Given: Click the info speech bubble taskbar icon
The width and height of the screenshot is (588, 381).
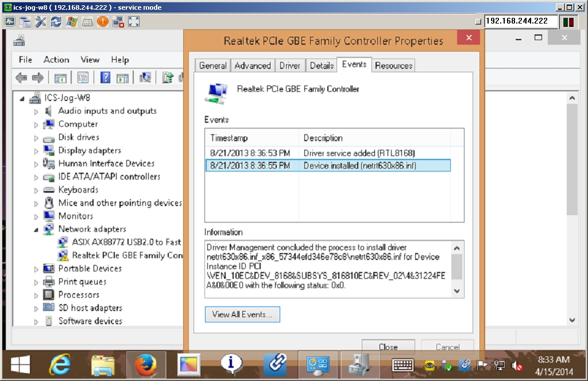Looking at the screenshot, I should [x=231, y=364].
